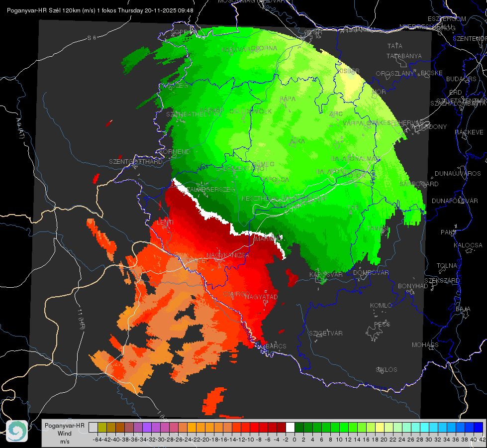Select the OROSZLANY label

(x=395, y=74)
